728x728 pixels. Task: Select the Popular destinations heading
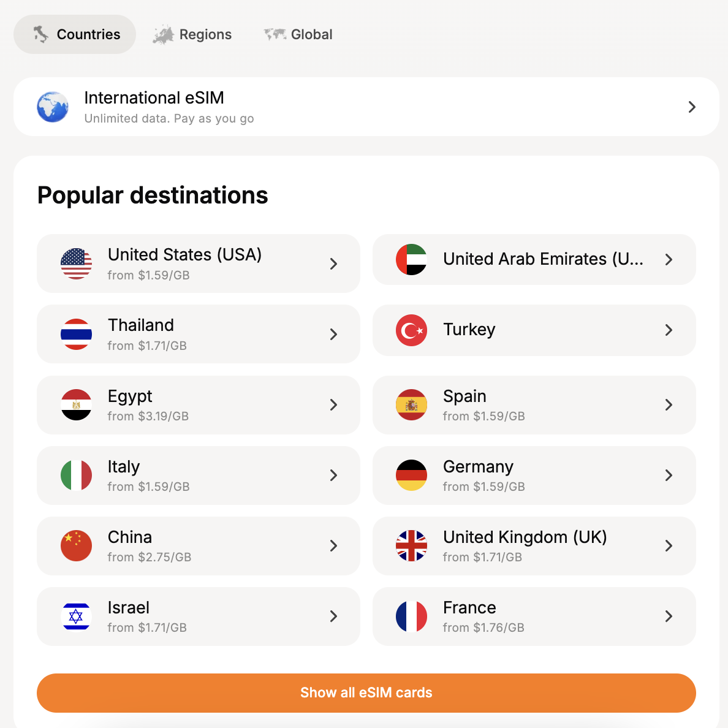[x=153, y=195]
